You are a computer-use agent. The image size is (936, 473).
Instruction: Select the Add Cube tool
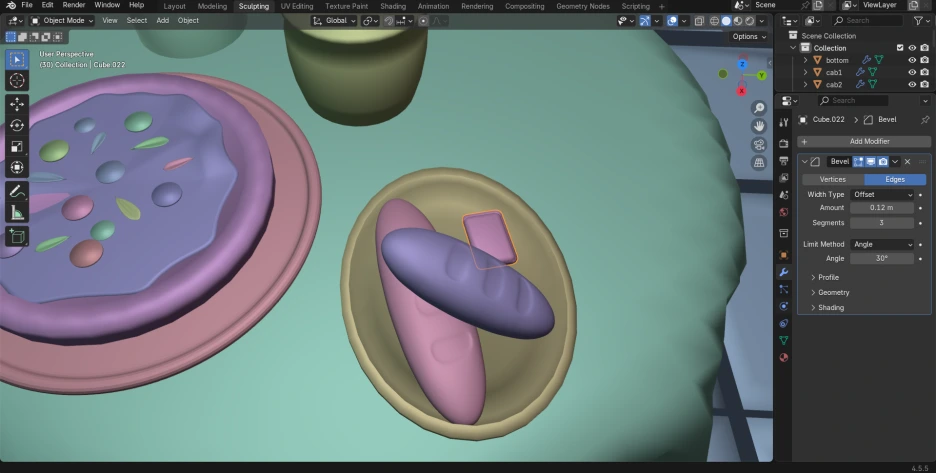tap(17, 236)
